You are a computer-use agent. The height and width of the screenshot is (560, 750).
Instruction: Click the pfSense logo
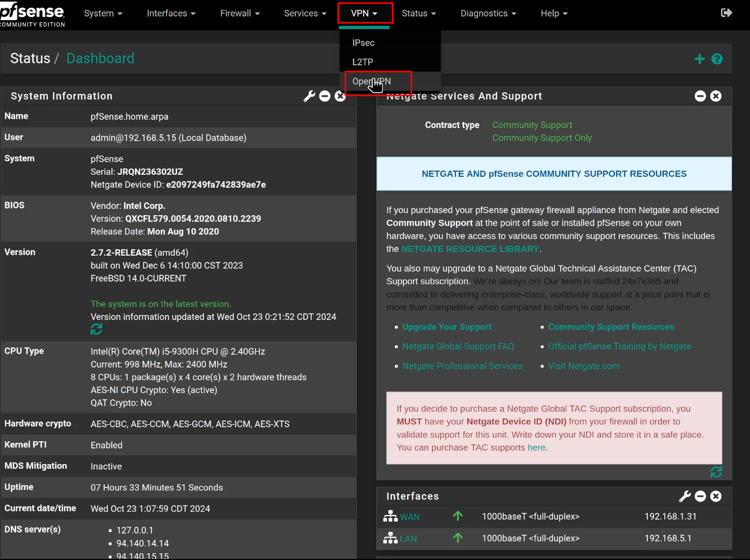32,15
